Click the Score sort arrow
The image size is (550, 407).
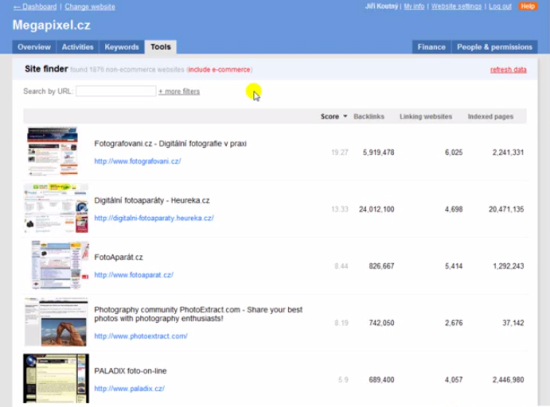(345, 116)
